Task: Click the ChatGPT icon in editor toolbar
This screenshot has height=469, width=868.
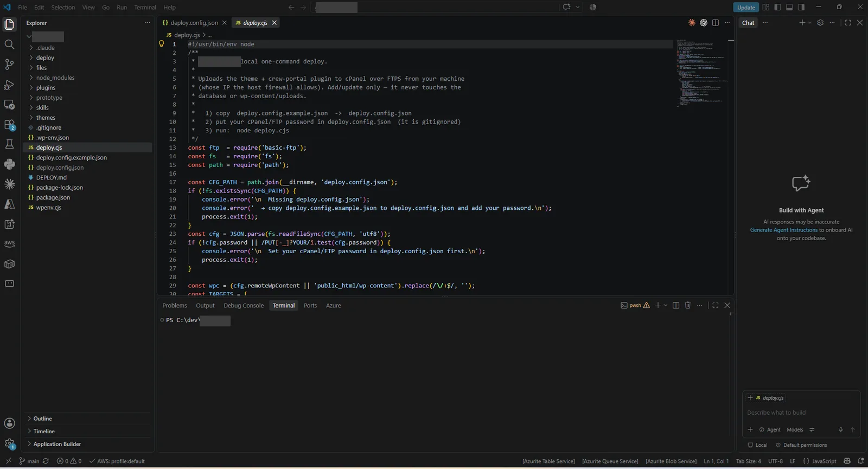Action: 704,23
